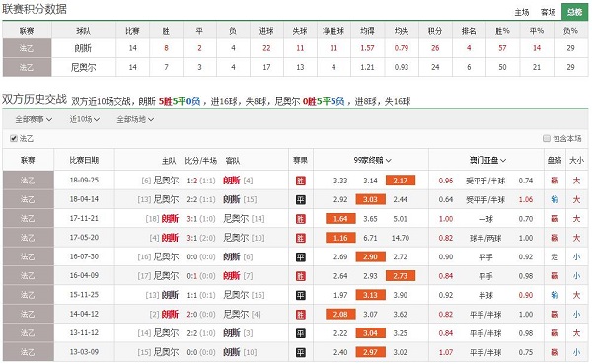Click date 16-07-30 in the history table
Viewport: 592px width, 364px height.
tap(84, 256)
